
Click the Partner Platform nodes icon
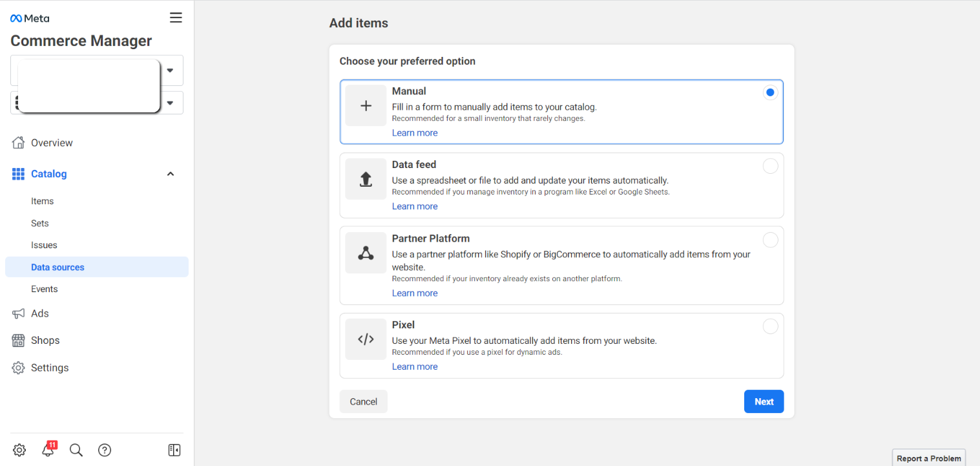pos(366,253)
